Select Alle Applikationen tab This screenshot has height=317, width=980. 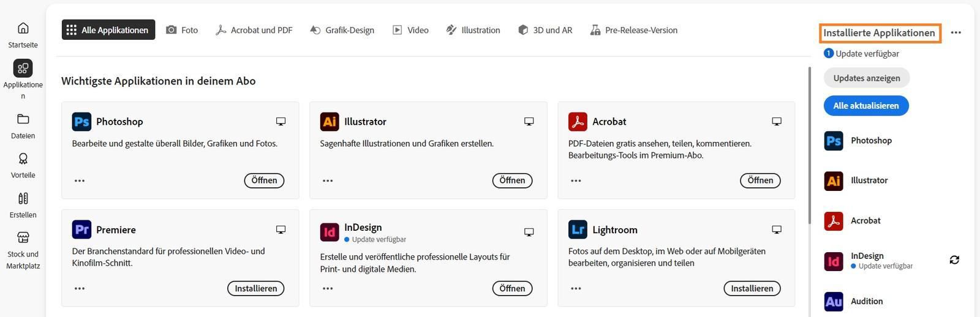[108, 30]
